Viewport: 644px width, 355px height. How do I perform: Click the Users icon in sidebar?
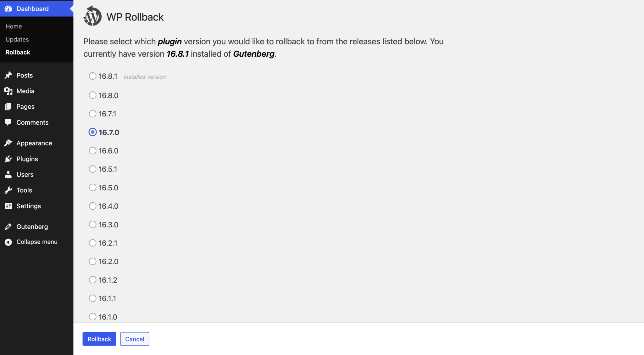[x=8, y=174]
